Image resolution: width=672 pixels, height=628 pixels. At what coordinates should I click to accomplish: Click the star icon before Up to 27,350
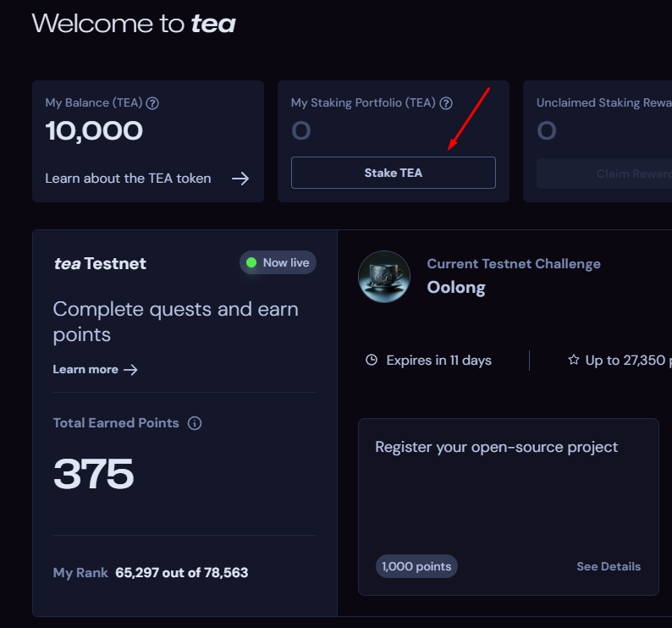pos(574,361)
